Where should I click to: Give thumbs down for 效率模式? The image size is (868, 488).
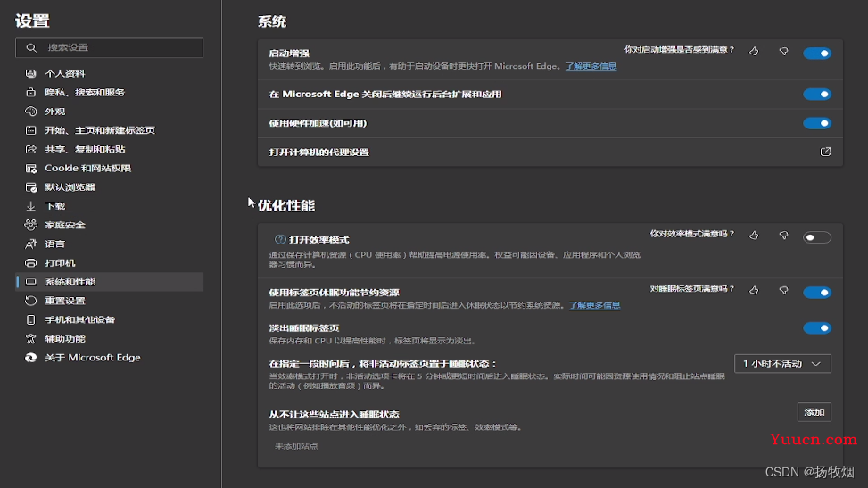(783, 236)
